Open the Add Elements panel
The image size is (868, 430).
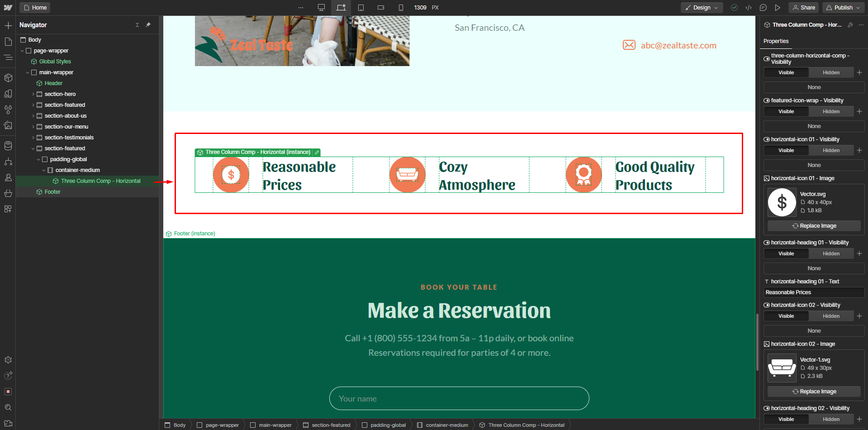[x=8, y=26]
